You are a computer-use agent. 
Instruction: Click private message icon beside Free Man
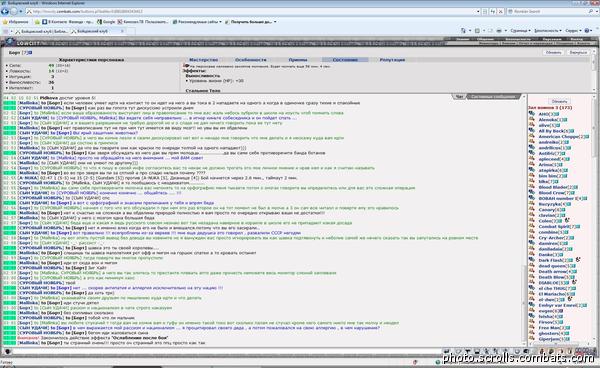click(532, 328)
